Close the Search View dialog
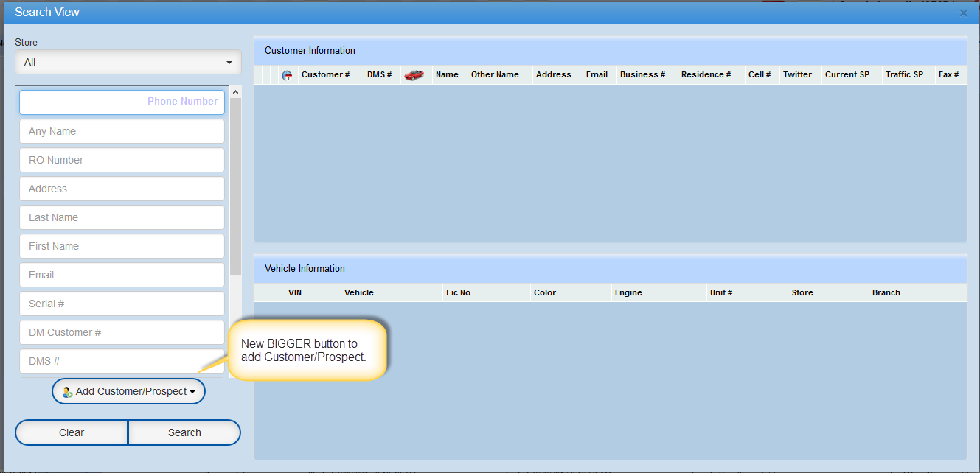Screen dimensions: 980x473 point(963,13)
